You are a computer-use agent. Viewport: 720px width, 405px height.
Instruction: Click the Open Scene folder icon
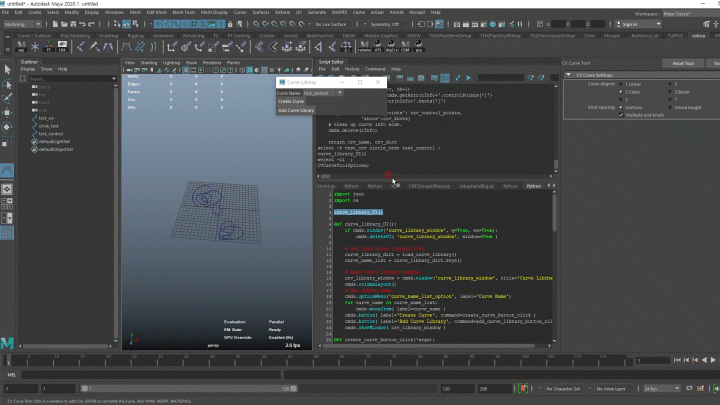[64, 24]
